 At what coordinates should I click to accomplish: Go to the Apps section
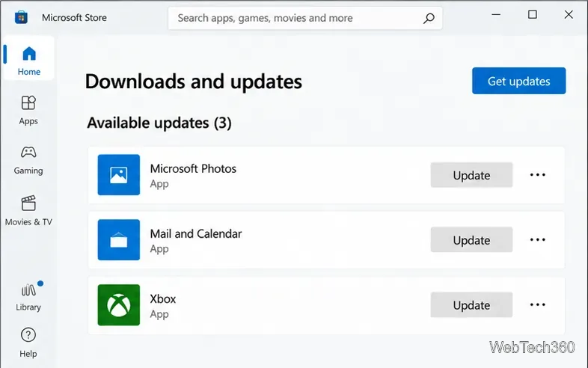tap(28, 110)
